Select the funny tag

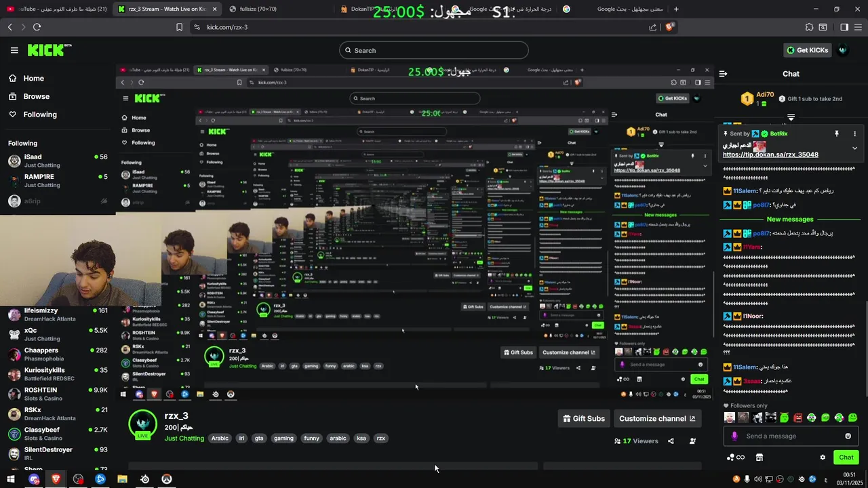tap(311, 439)
